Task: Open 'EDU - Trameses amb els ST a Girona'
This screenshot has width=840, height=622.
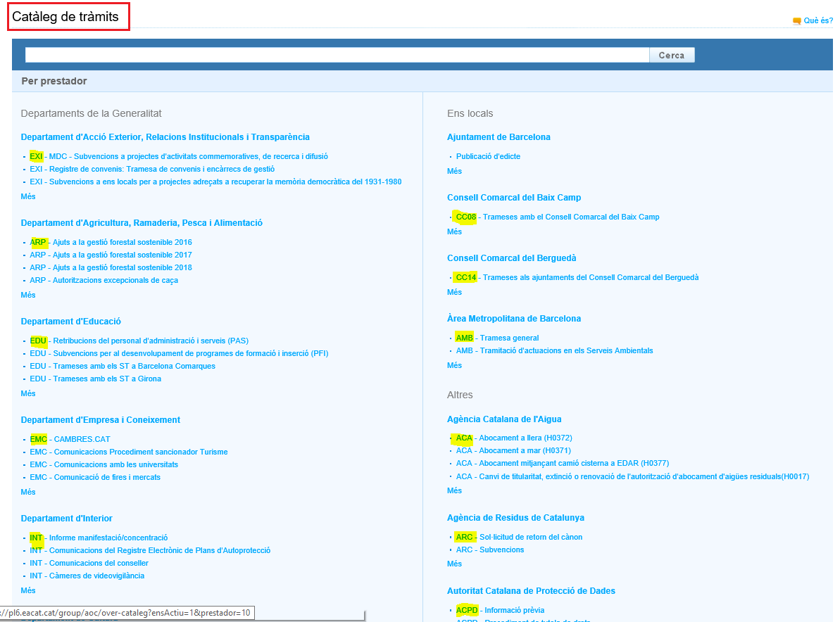Action: [x=95, y=379]
